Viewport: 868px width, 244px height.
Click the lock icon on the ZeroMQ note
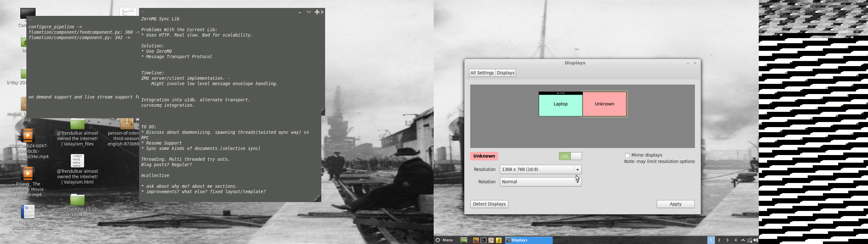[300, 12]
